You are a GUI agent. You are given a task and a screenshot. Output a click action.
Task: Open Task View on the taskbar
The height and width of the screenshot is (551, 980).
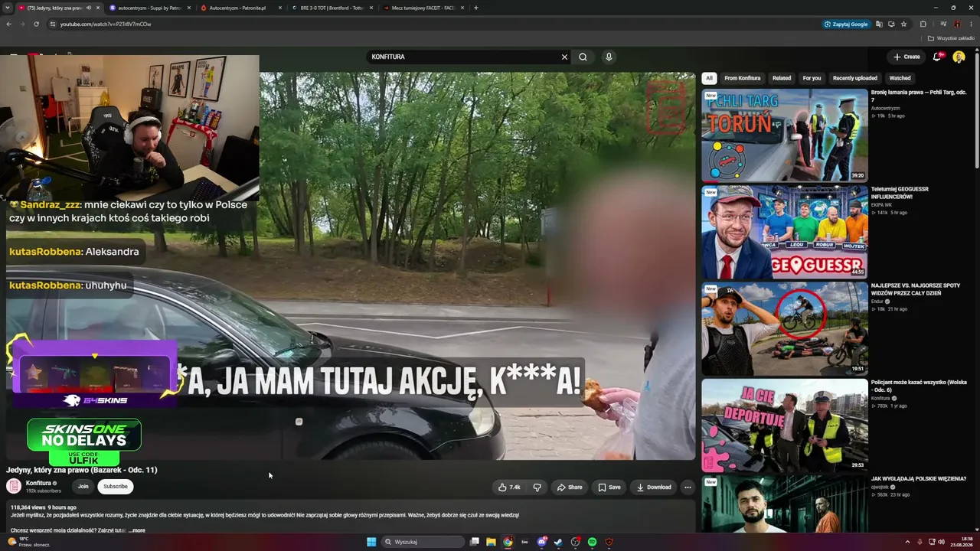click(475, 542)
